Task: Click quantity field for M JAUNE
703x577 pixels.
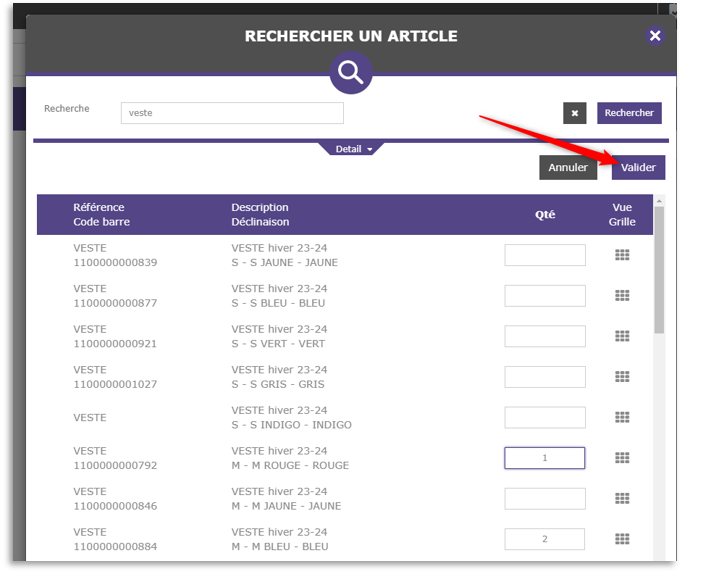Action: 545,498
